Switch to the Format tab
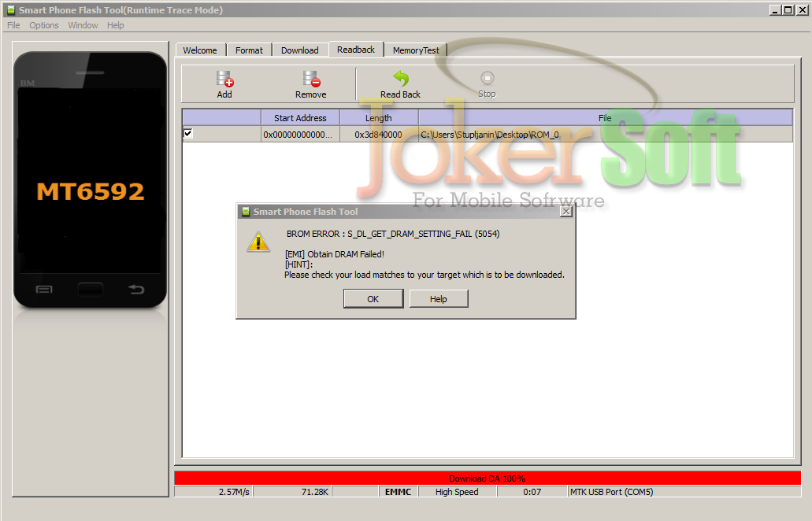812x521 pixels. (249, 50)
